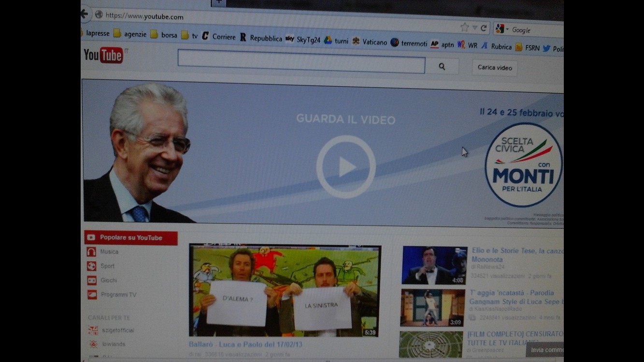Click the lowlands channel avatar
644x362 pixels.
[x=93, y=344]
